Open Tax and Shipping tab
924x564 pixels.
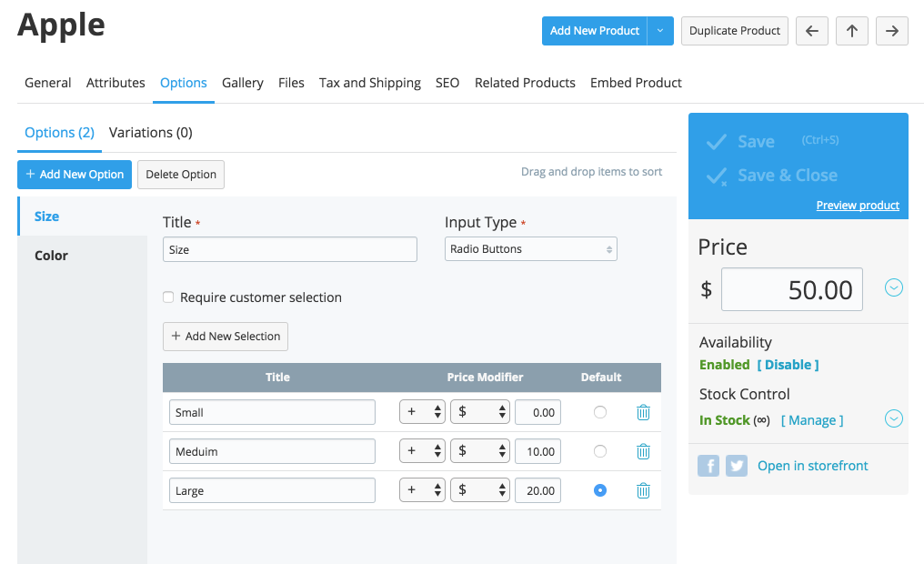tap(370, 83)
